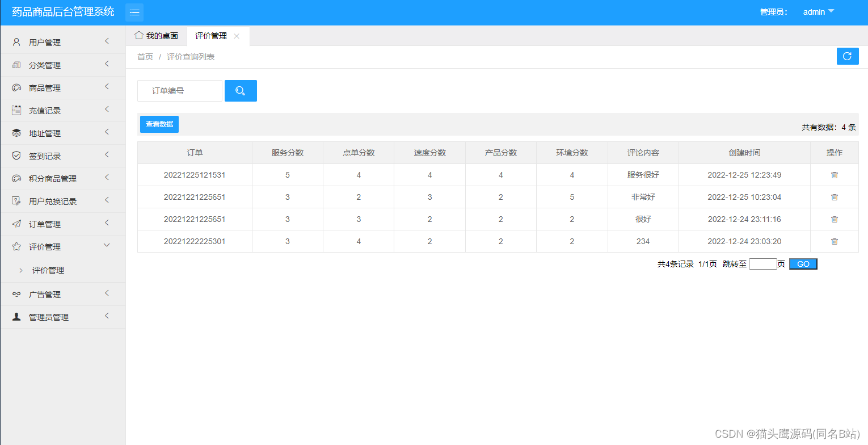868x445 pixels.
Task: Click the 分类管理 sidebar icon
Action: coord(16,65)
